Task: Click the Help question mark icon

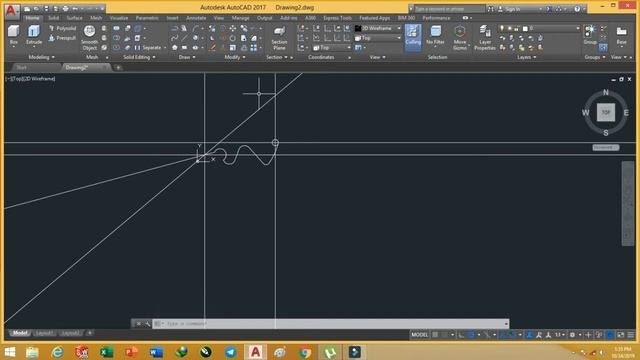Action: pos(577,9)
